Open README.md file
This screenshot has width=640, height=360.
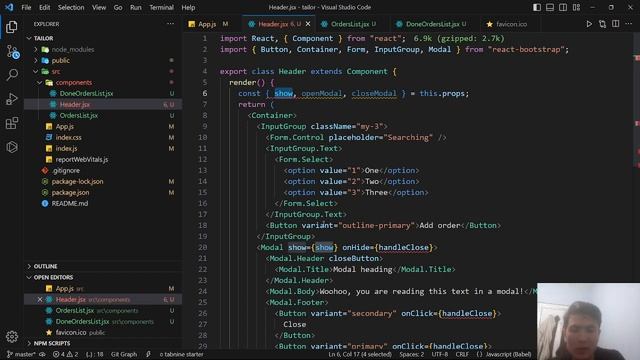[103, 204]
